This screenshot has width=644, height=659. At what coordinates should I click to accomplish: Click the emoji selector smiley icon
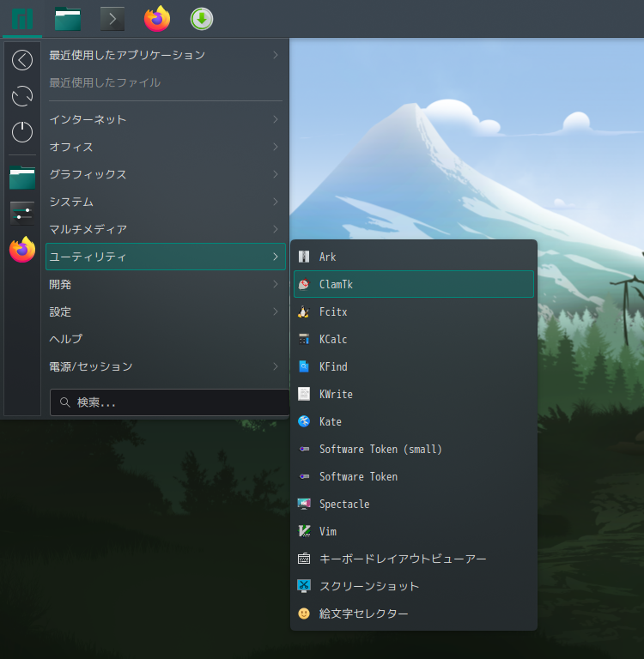(304, 614)
